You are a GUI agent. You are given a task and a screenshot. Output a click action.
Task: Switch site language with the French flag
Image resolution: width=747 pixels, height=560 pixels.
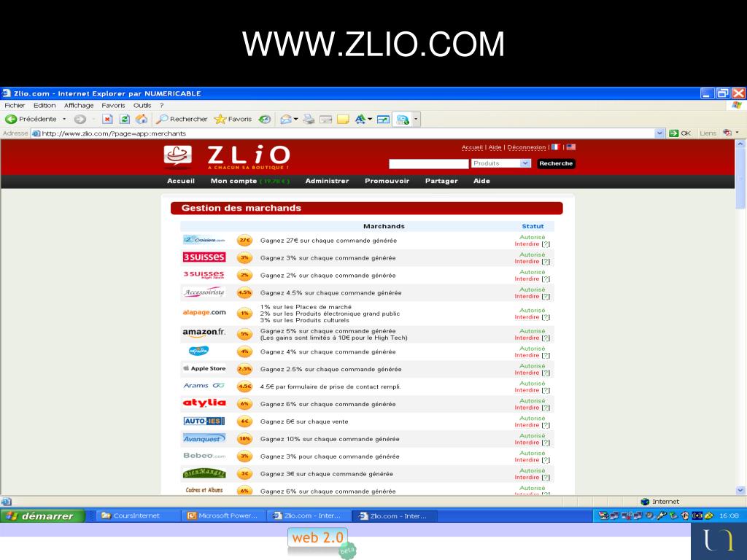click(555, 147)
